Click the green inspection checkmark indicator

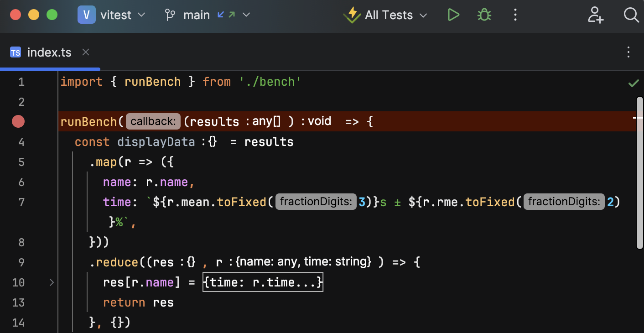click(633, 83)
